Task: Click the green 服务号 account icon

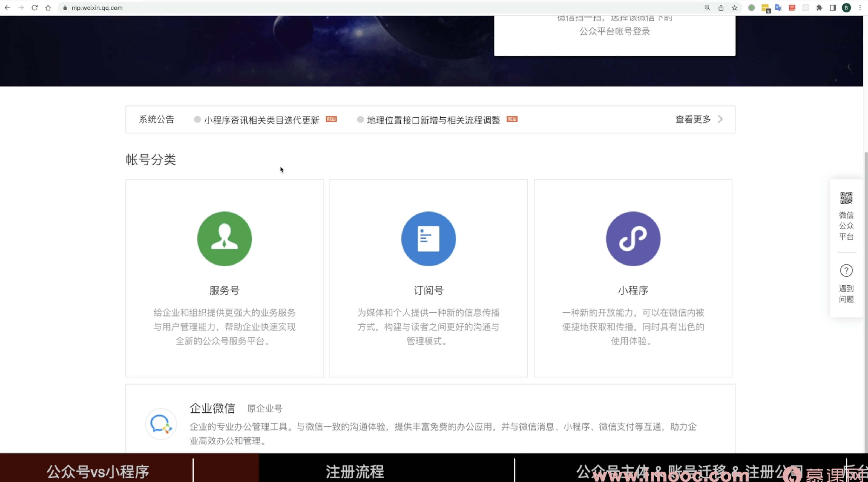Action: [225, 239]
